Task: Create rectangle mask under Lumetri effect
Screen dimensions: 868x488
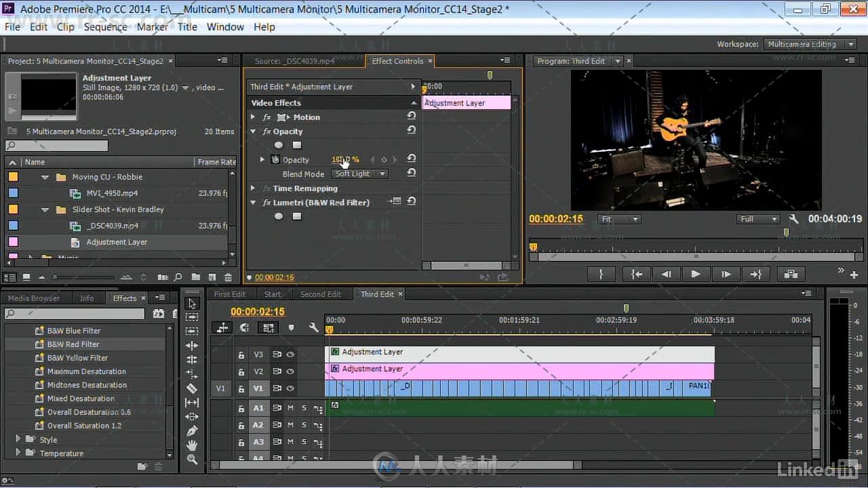Action: (x=296, y=216)
